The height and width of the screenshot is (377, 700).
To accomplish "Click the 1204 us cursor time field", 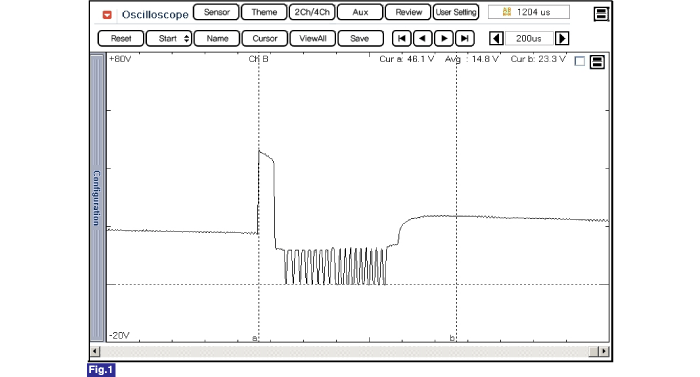I will pyautogui.click(x=529, y=12).
